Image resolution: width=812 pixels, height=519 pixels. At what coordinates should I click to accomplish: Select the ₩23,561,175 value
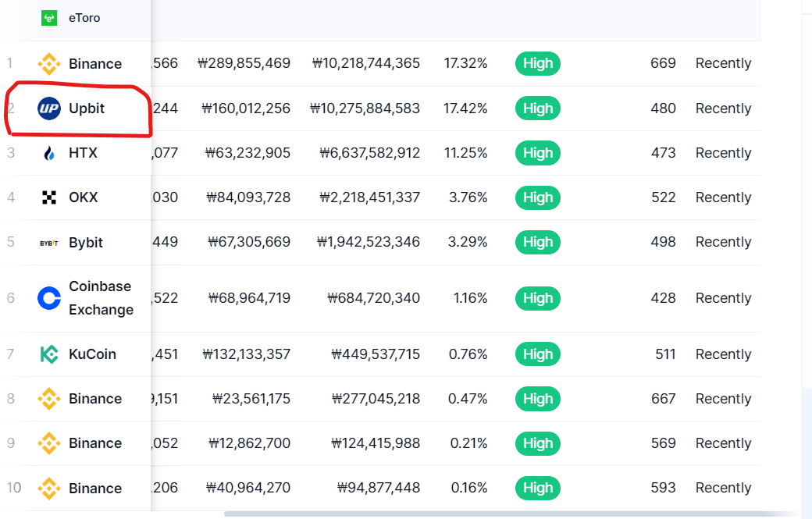[x=251, y=399]
